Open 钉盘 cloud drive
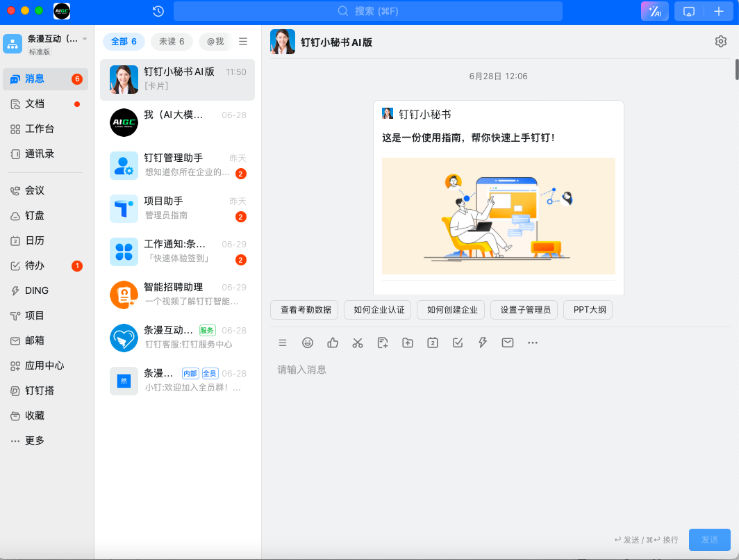The image size is (739, 560). click(45, 215)
